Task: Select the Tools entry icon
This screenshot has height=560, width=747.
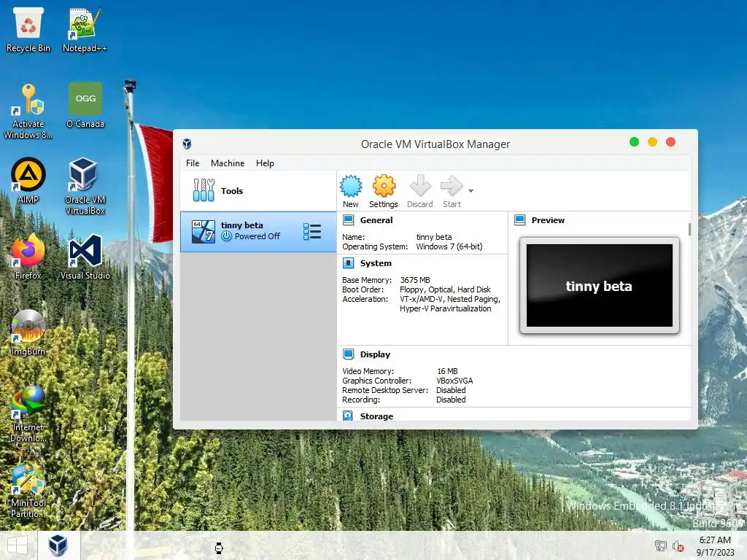Action: (204, 190)
